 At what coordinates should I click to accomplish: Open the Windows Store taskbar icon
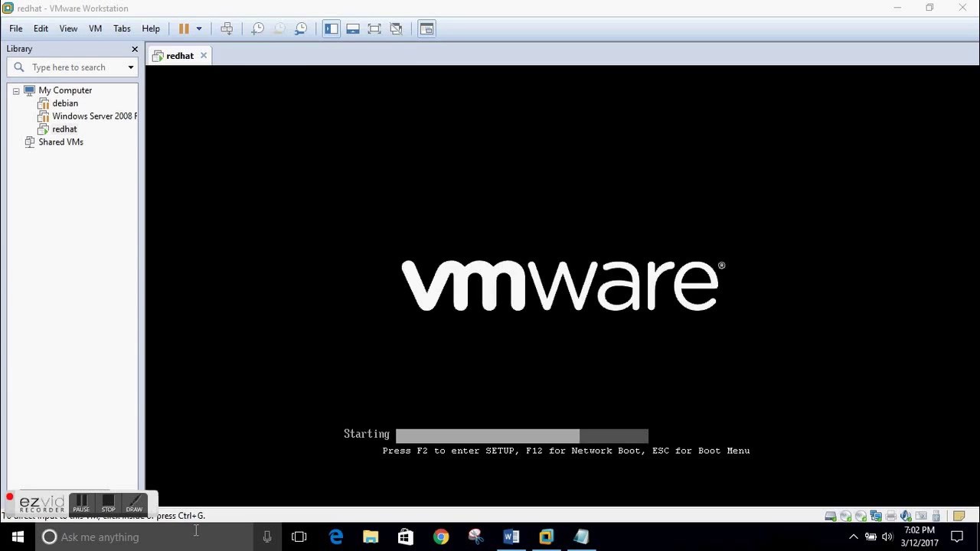[x=406, y=537]
